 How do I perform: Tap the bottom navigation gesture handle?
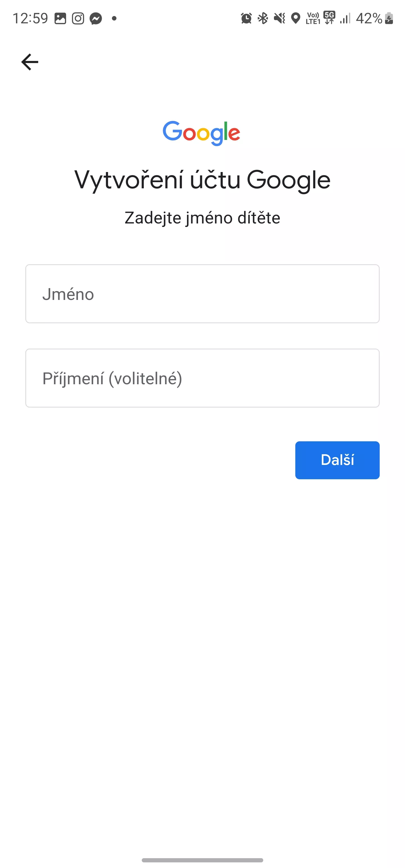(202, 860)
